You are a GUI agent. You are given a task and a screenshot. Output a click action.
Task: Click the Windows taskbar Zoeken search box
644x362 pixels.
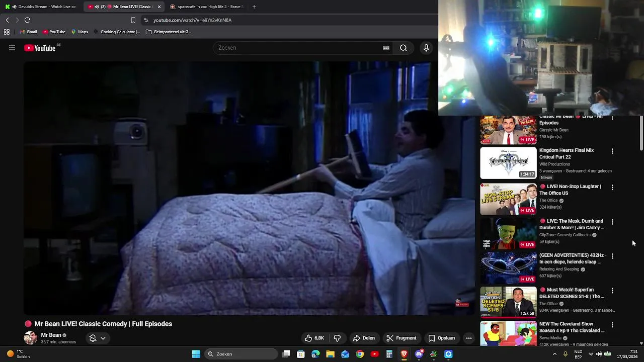click(x=242, y=354)
